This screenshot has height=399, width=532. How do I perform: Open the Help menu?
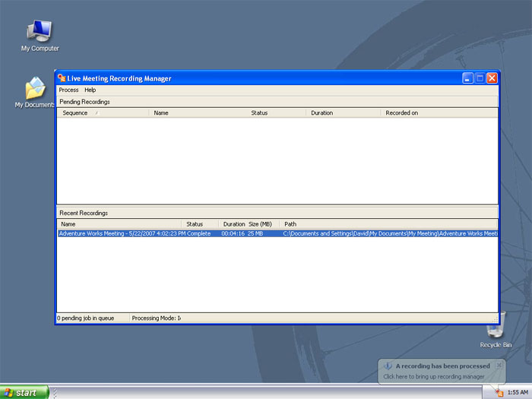(90, 90)
